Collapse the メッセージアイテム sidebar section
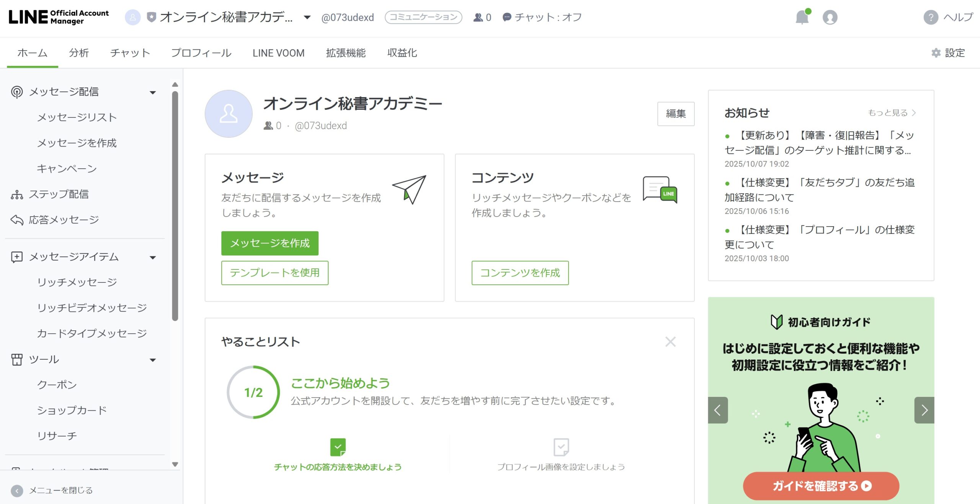 pyautogui.click(x=153, y=258)
